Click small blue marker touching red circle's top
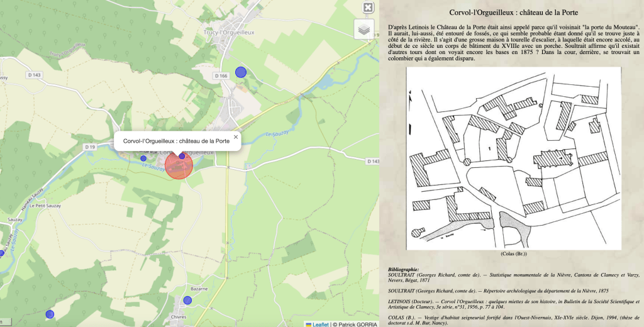This screenshot has height=327, width=644. [x=182, y=156]
